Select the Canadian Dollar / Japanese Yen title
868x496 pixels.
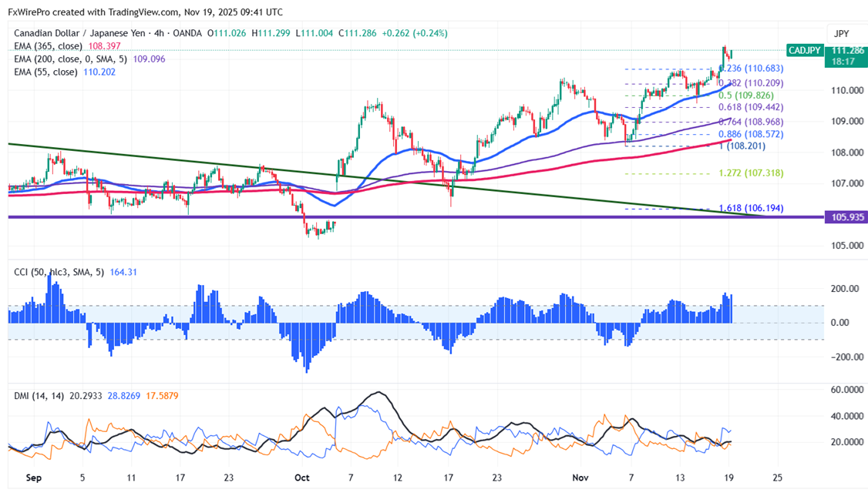click(79, 33)
